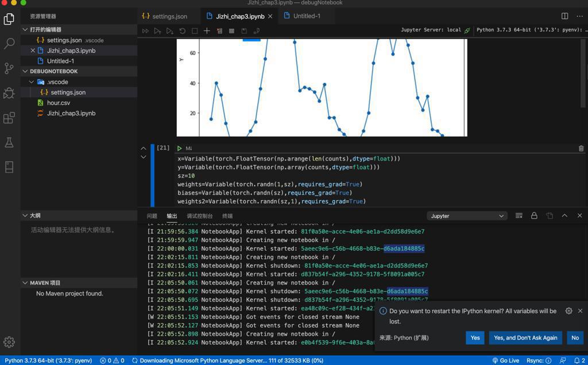Viewport: 588px width, 365px height.
Task: Open notifications bell in status bar
Action: (579, 360)
